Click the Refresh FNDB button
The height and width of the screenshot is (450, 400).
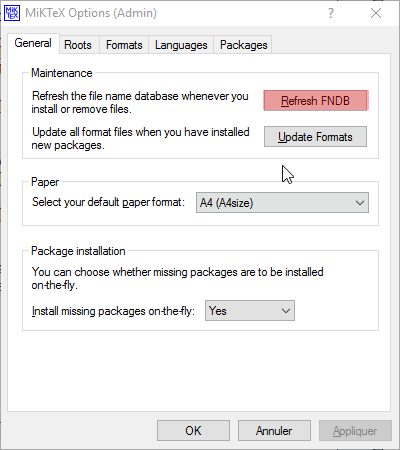(315, 100)
